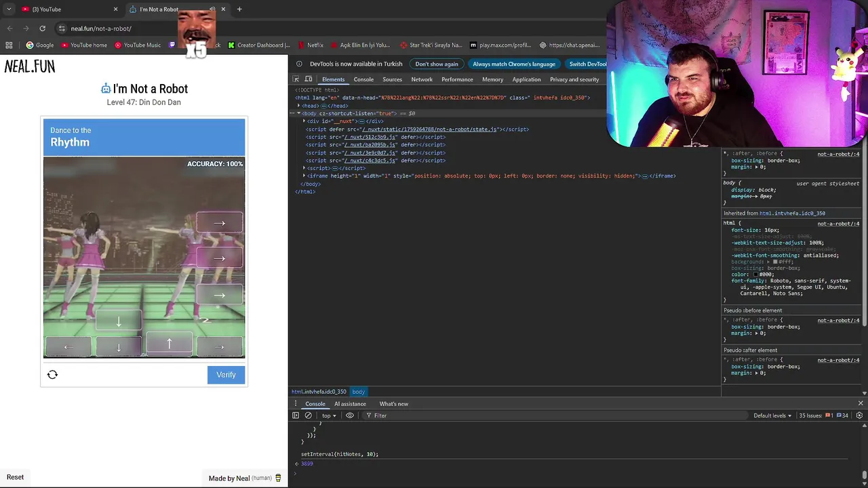This screenshot has width=868, height=488.
Task: Open the Chrome apps grid icon in the bookmarks bar
Action: pos(9,45)
